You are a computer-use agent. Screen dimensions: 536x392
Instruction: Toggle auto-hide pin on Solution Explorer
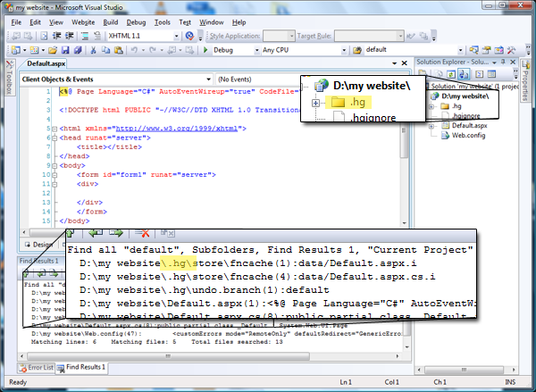[503, 62]
